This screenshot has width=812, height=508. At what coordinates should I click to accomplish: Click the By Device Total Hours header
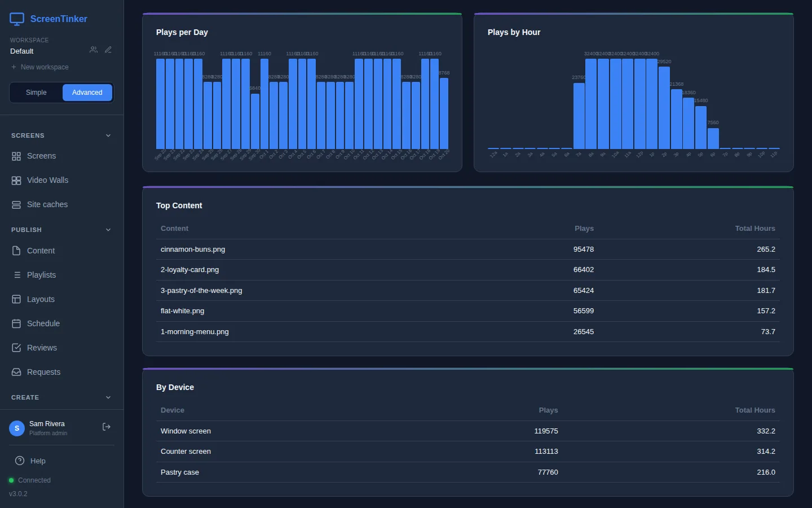tap(755, 410)
